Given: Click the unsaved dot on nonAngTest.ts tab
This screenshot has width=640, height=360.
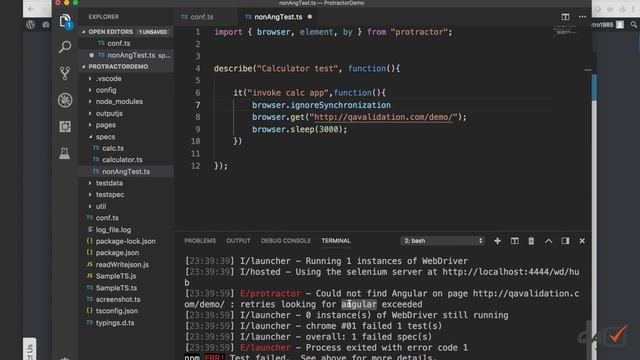Looking at the screenshot, I should (x=310, y=17).
